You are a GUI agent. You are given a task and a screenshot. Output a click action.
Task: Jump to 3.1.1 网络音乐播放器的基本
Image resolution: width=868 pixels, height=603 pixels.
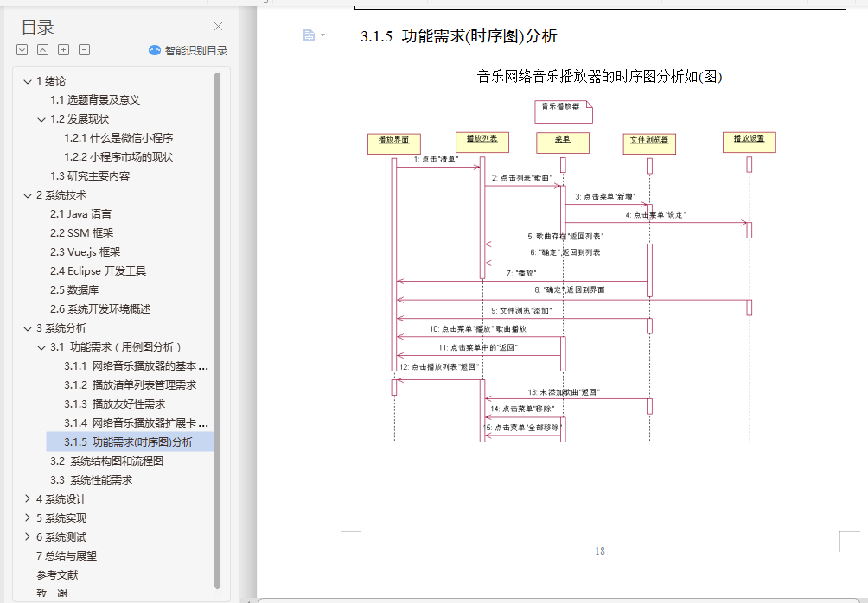click(x=137, y=365)
